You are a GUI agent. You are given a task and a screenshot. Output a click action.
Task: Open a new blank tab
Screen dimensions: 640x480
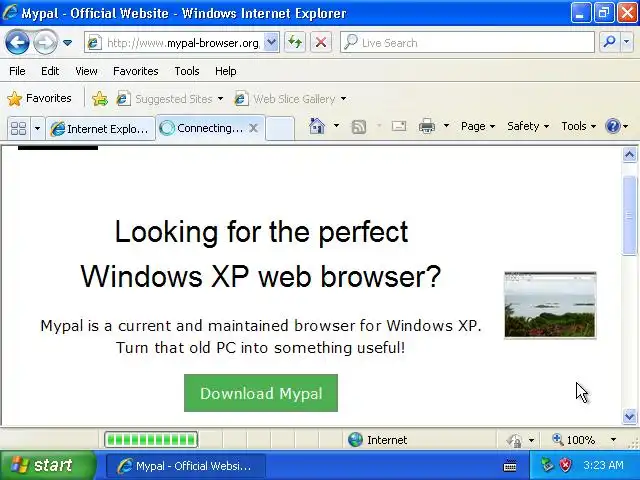point(280,129)
